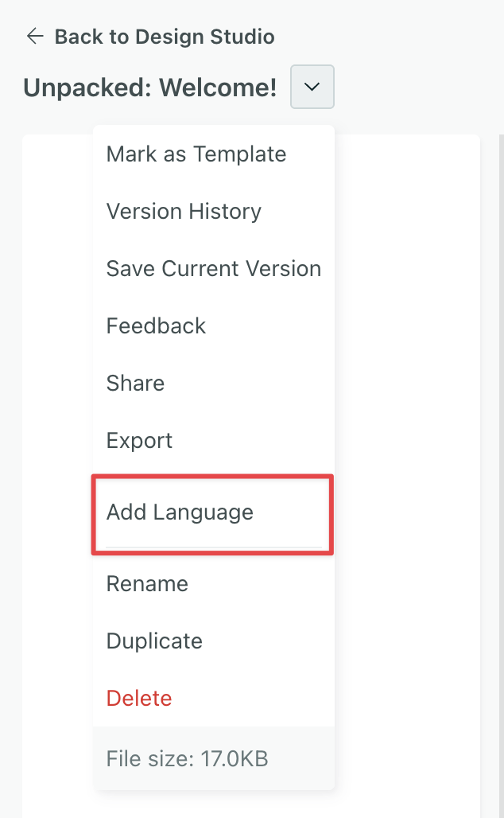Duplicate the current document

(154, 641)
